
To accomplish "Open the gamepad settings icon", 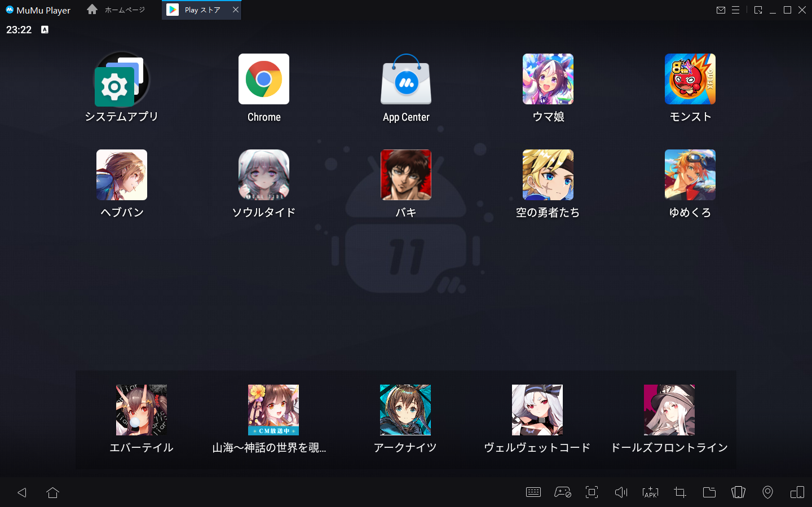I will click(563, 492).
